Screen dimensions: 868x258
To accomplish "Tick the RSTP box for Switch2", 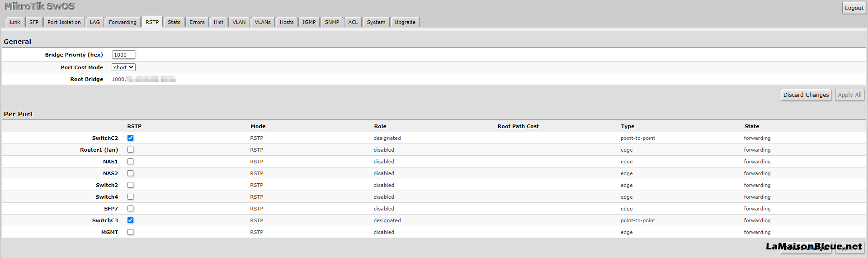I will pyautogui.click(x=130, y=185).
